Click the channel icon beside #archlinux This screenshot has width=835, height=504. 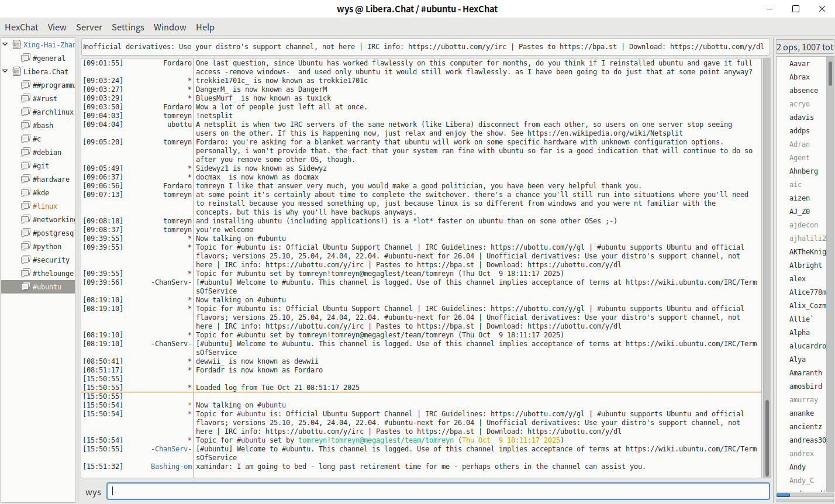[26, 112]
